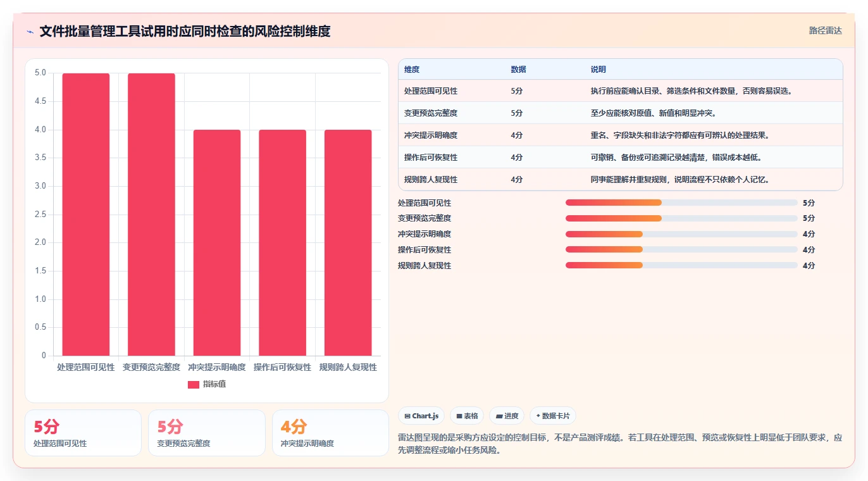Click the chart bar for 操作后可恢复性
Viewport: 868px width, 481px height.
(282, 242)
